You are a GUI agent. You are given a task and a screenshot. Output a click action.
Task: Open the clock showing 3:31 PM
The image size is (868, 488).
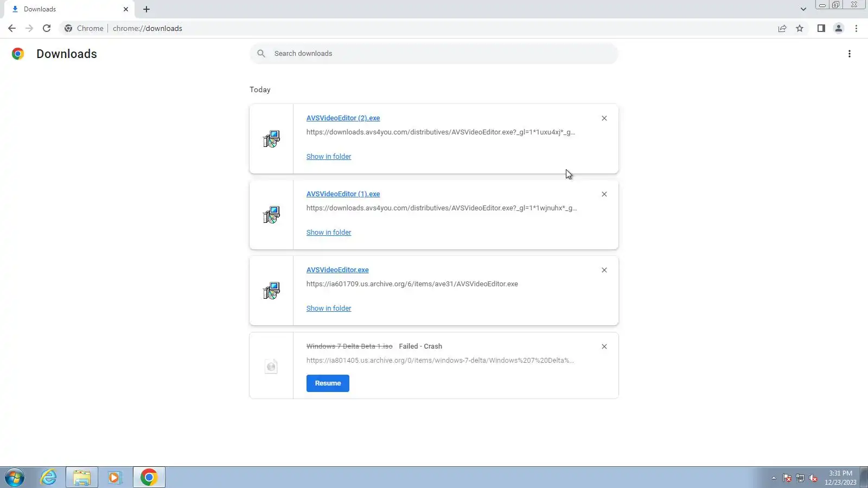tap(840, 478)
